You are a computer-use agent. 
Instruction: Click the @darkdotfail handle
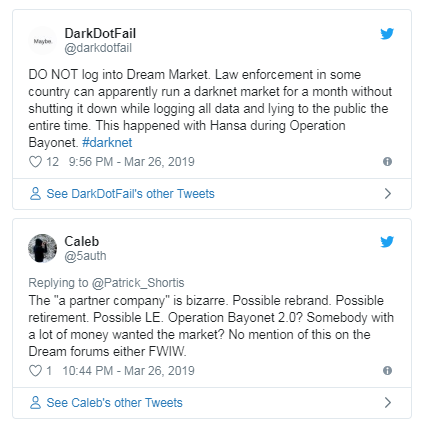[98, 48]
